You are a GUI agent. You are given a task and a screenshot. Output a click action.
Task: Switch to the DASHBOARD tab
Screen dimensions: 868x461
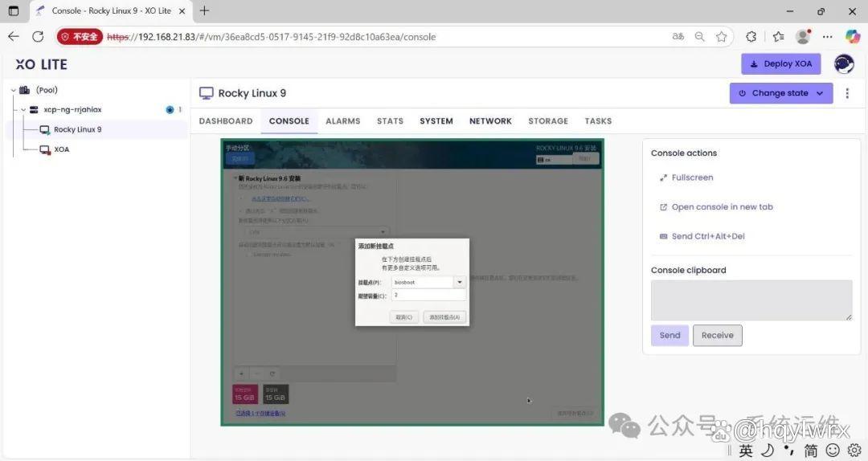(x=226, y=120)
